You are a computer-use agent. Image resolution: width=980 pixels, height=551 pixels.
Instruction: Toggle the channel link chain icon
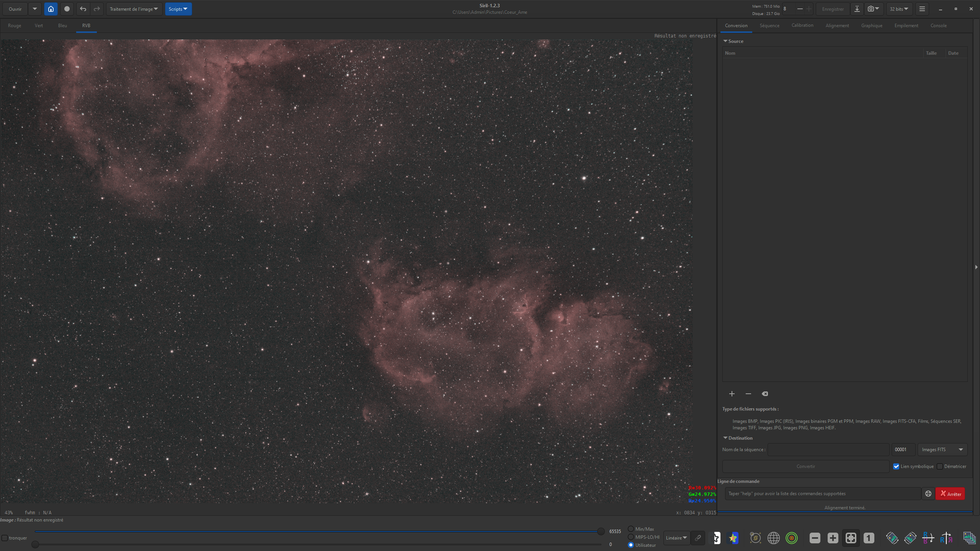pyautogui.click(x=698, y=538)
